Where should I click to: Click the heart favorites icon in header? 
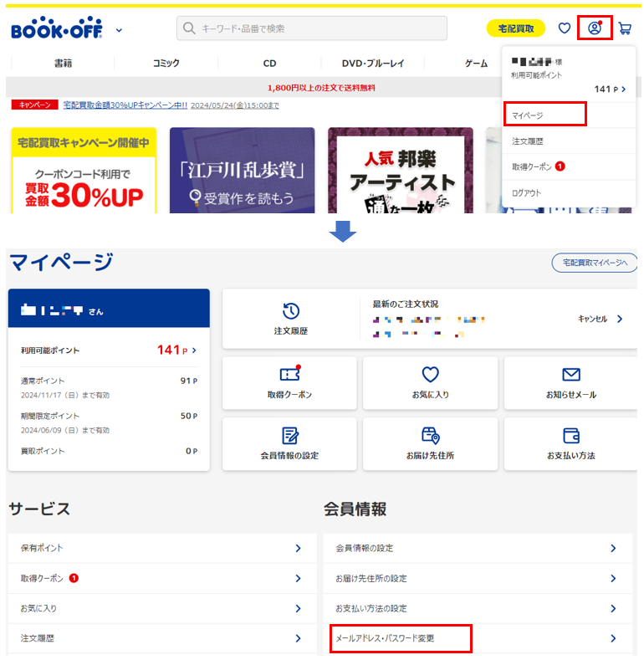pos(565,28)
